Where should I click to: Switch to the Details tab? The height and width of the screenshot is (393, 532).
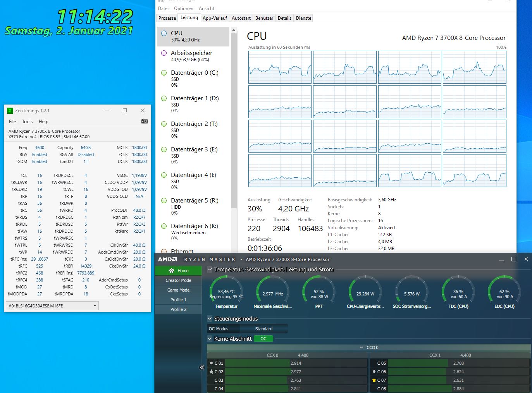coord(284,18)
